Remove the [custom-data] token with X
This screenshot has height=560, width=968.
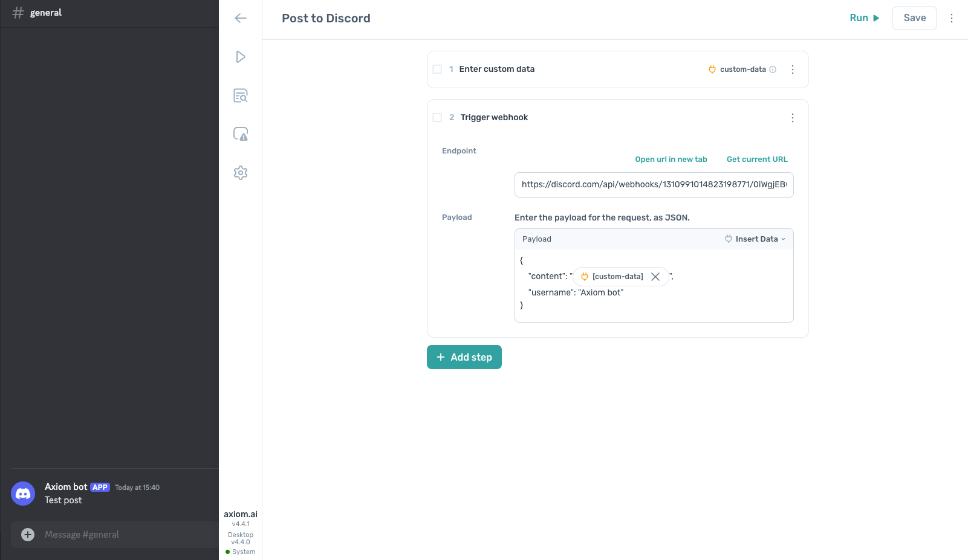tap(655, 277)
